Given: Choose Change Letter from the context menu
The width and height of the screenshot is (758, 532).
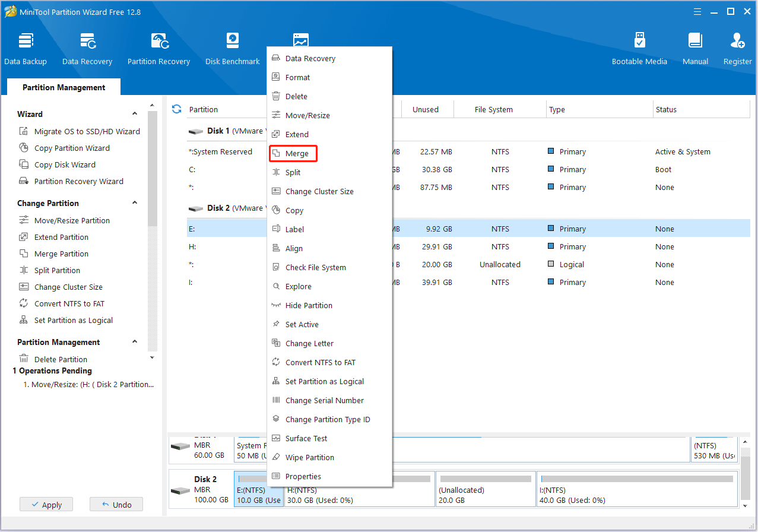Looking at the screenshot, I should click(x=329, y=343).
